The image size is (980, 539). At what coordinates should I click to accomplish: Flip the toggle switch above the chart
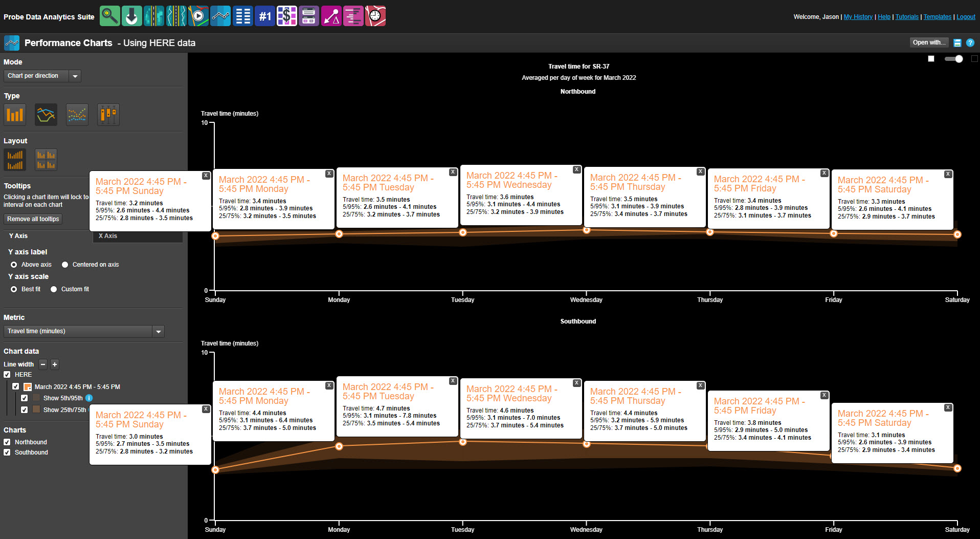954,59
